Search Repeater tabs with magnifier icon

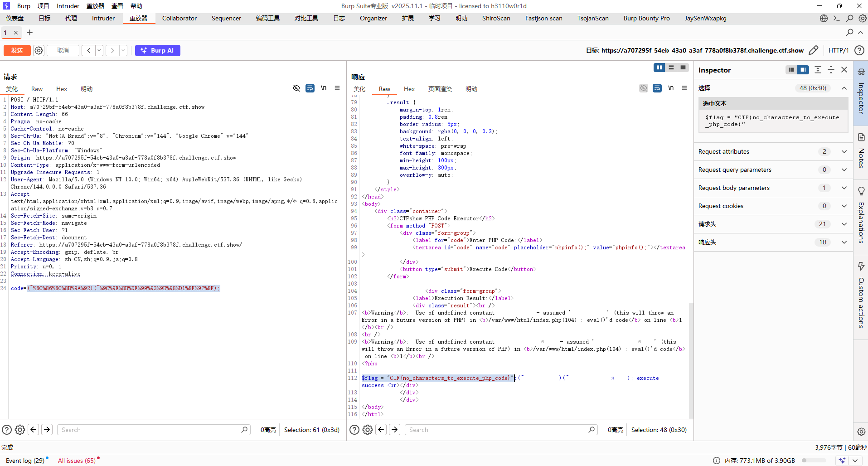pyautogui.click(x=849, y=33)
